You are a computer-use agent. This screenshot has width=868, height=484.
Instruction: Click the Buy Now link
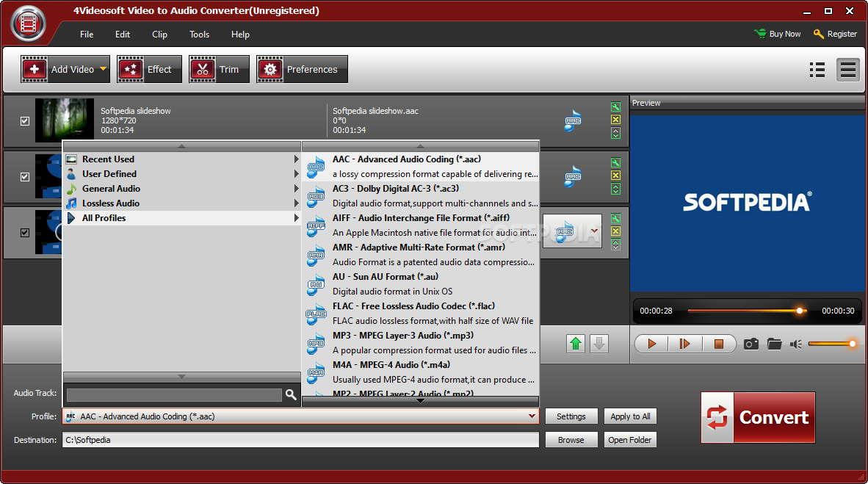tap(778, 34)
